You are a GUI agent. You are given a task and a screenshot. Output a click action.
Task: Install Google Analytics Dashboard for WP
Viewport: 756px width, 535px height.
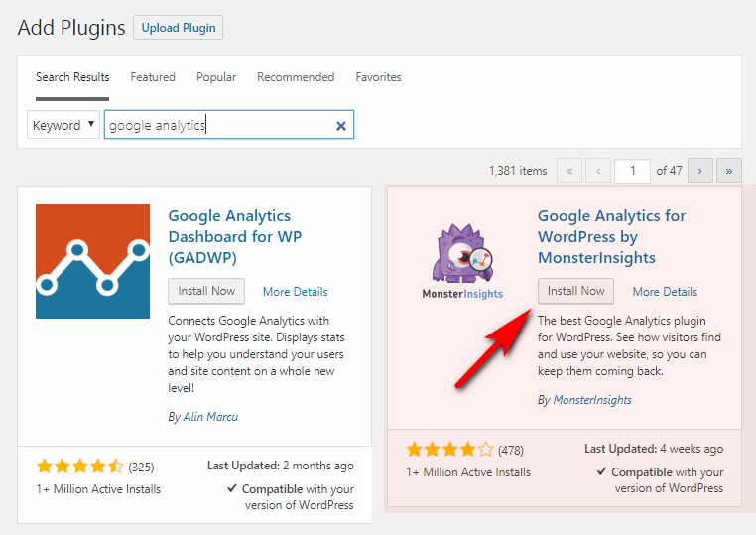[206, 291]
